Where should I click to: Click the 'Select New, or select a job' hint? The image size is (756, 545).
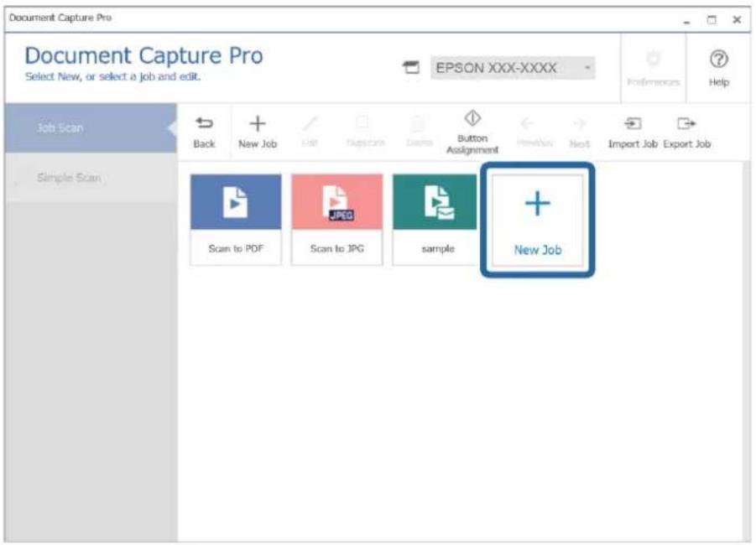pyautogui.click(x=112, y=76)
